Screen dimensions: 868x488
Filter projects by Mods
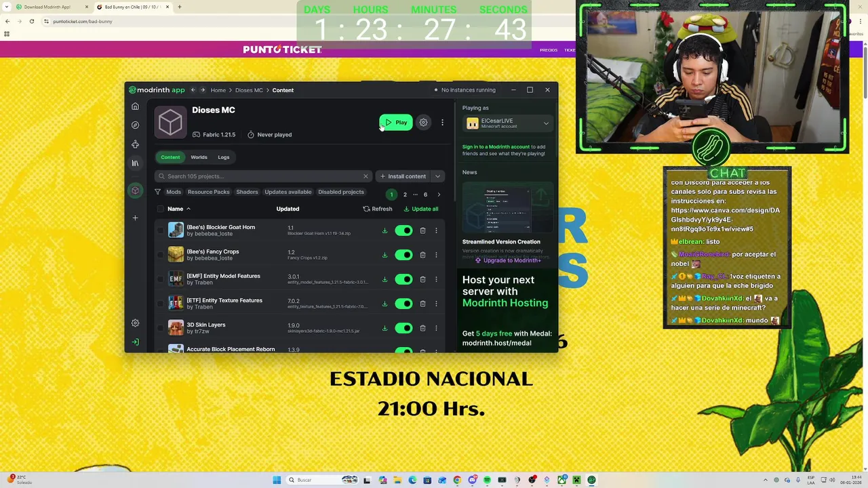point(174,192)
